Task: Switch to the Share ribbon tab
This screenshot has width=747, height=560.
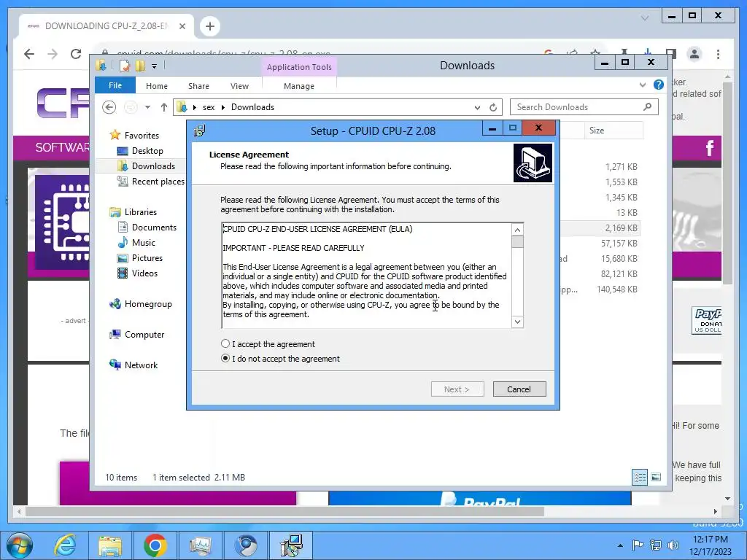Action: 198,86
